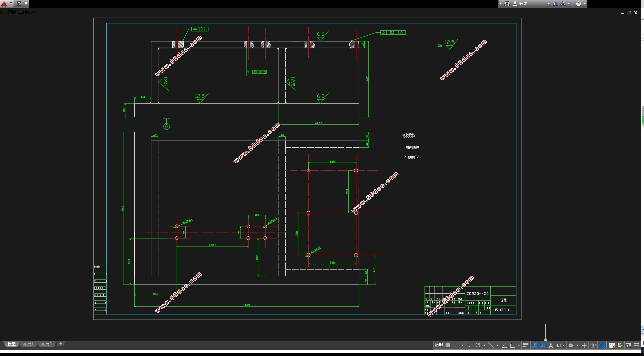Screen dimensions: 644x356
Task: Click the annotation scale icon
Action: [551, 345]
